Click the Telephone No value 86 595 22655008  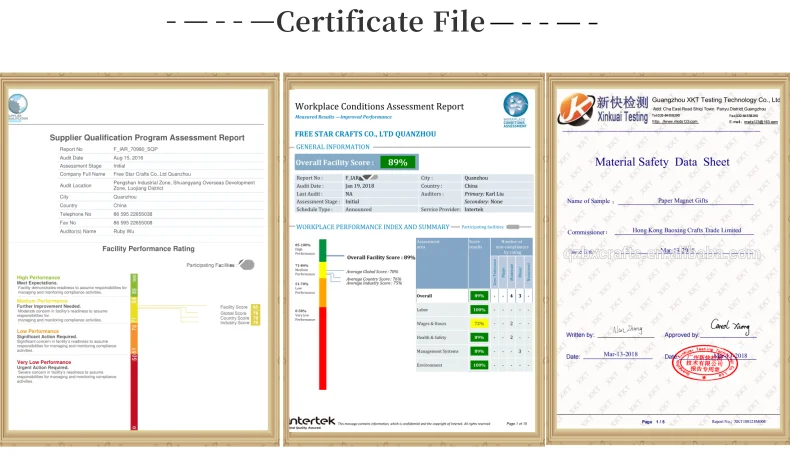coord(133,214)
